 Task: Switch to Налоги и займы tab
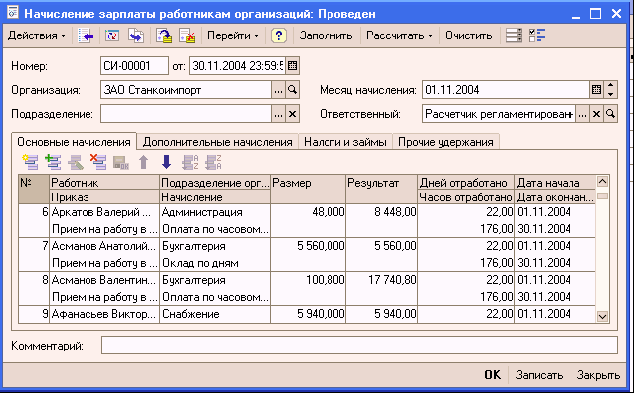pos(345,142)
